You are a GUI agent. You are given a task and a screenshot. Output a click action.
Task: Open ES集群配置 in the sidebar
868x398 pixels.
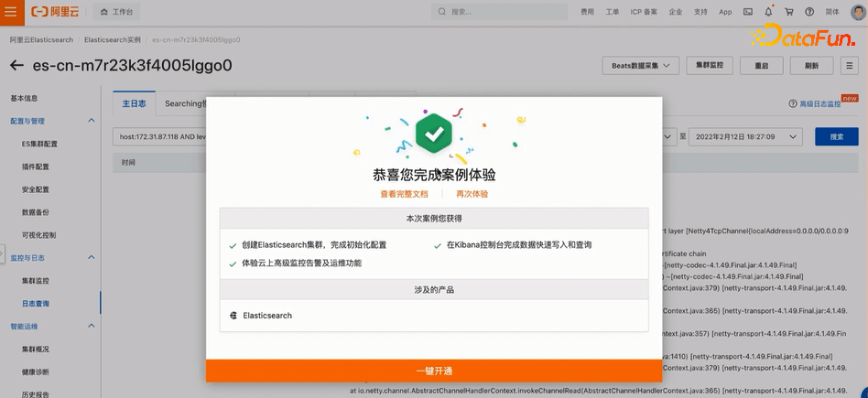click(39, 144)
